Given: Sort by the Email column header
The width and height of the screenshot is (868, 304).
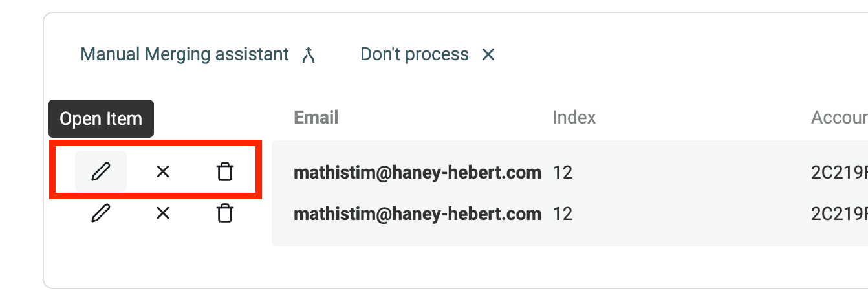Looking at the screenshot, I should [x=316, y=117].
